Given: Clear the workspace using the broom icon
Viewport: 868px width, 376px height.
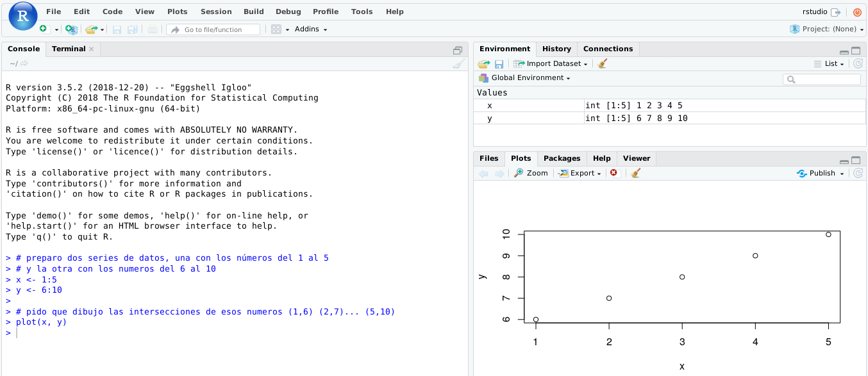Looking at the screenshot, I should click(601, 63).
